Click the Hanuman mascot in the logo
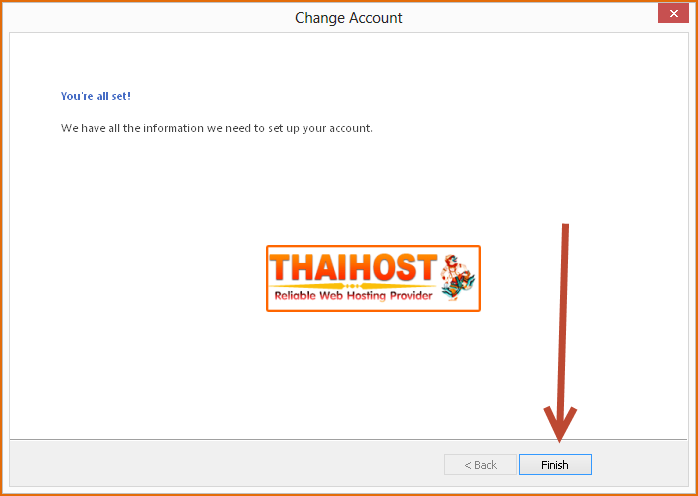 [x=457, y=278]
